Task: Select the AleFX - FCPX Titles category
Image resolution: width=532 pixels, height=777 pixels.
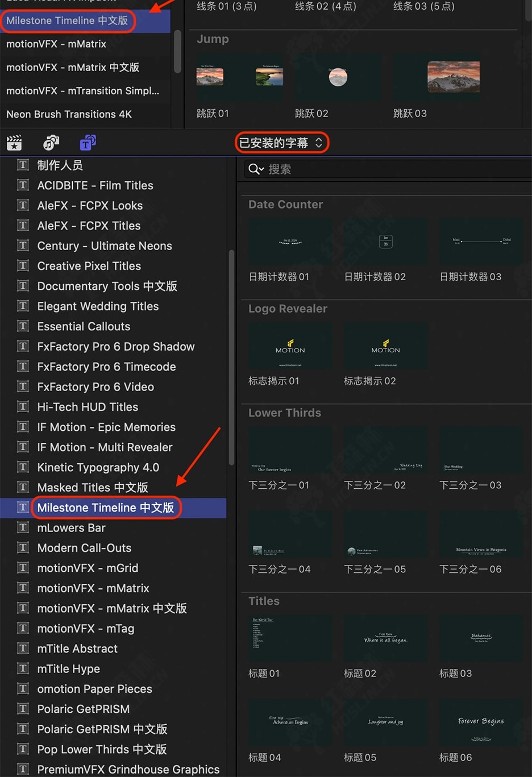Action: point(113,226)
